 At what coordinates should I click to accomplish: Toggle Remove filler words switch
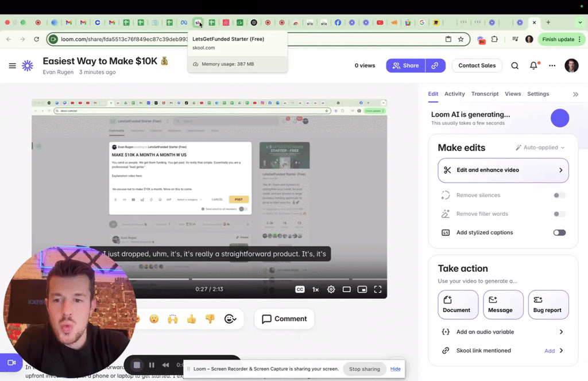[x=559, y=214]
